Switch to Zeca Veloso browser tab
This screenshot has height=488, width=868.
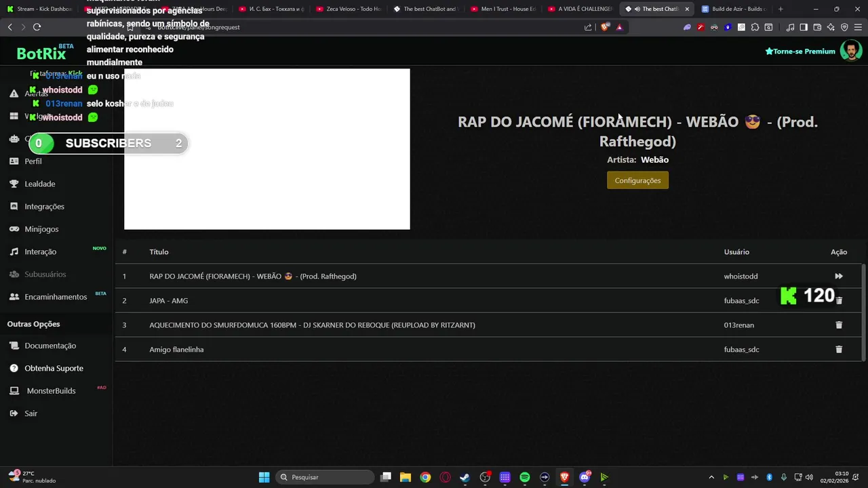click(349, 9)
